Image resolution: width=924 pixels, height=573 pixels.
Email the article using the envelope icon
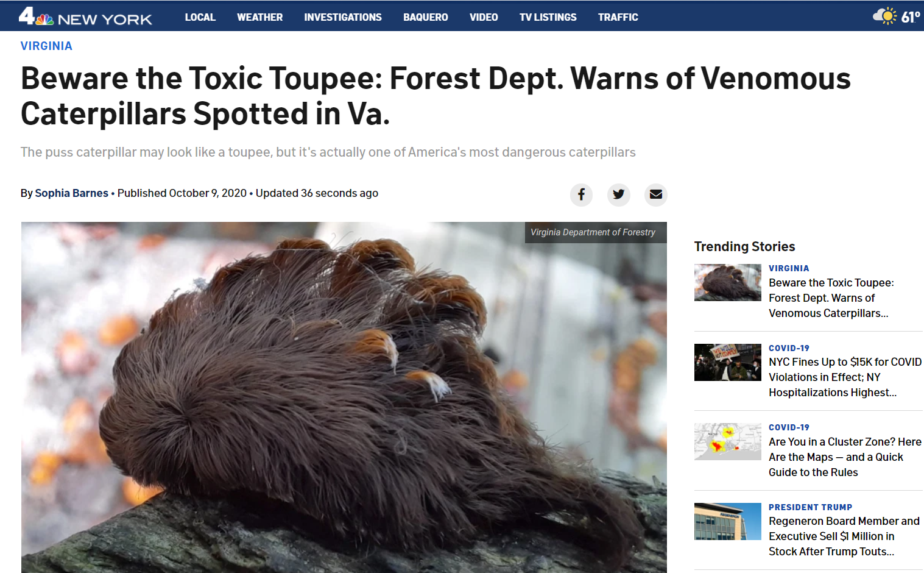point(656,194)
